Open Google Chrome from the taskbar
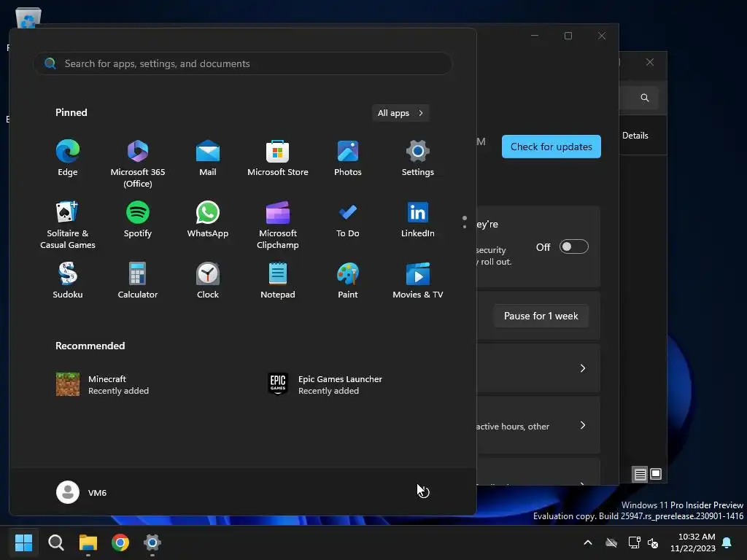The height and width of the screenshot is (560, 747). coord(120,542)
